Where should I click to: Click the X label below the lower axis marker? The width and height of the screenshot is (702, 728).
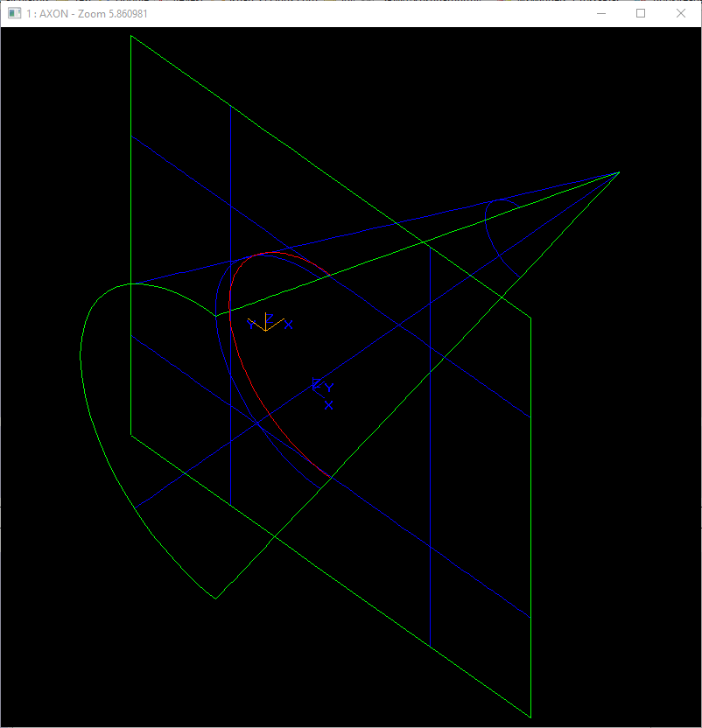click(x=328, y=404)
